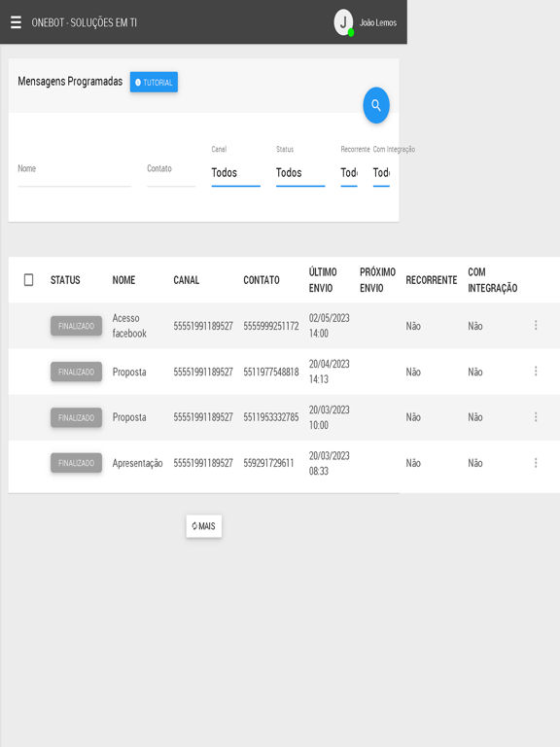Sort by the CANAL column header

[x=187, y=280]
